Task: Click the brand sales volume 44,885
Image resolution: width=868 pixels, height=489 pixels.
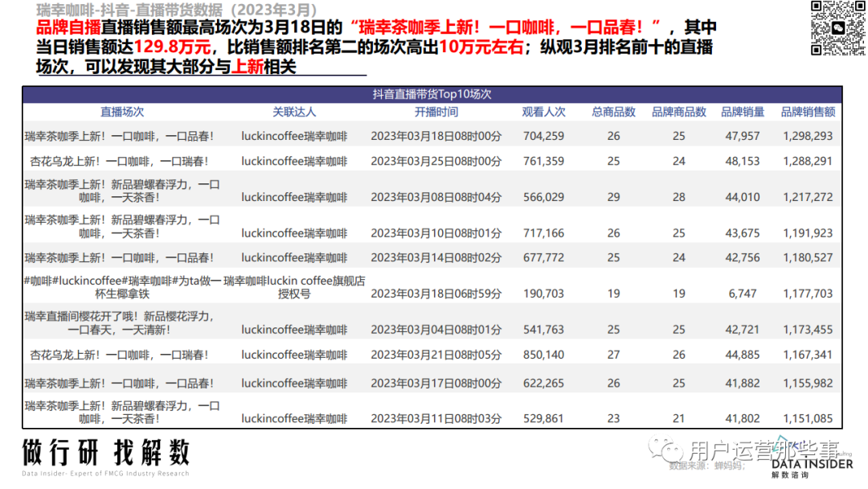Action: (x=743, y=355)
